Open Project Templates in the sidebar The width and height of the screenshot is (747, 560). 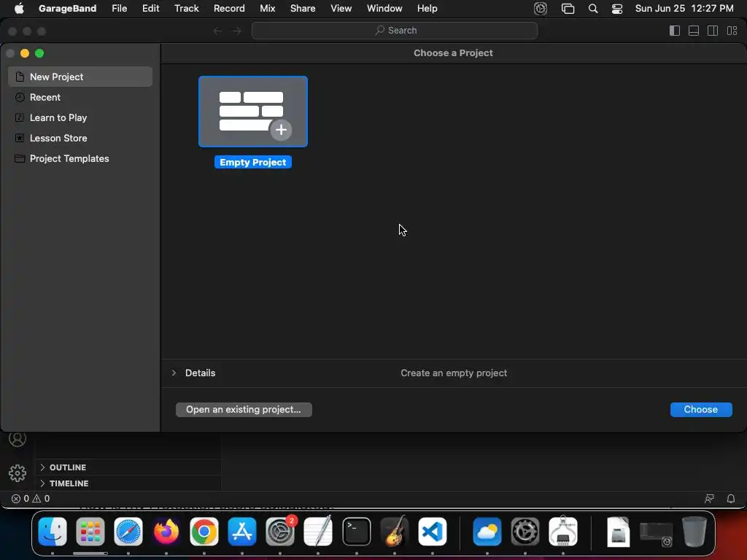pos(80,158)
